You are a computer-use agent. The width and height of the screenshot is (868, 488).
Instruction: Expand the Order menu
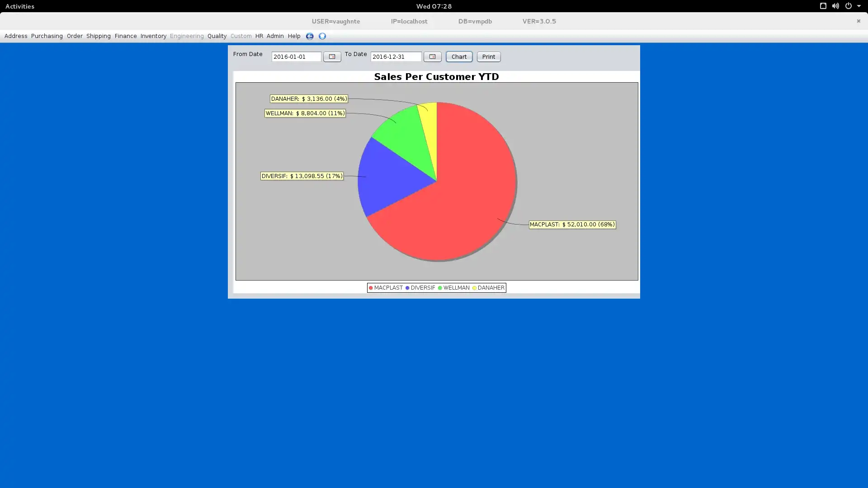(x=74, y=36)
